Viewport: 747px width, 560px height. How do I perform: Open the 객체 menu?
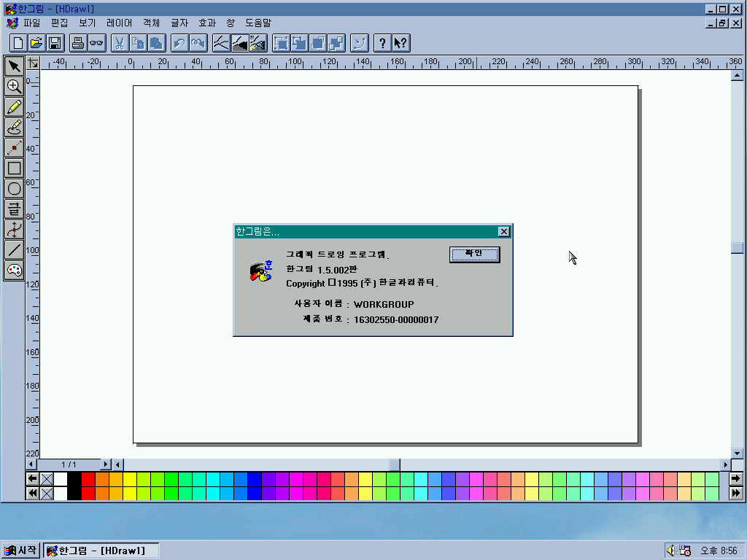(x=152, y=23)
